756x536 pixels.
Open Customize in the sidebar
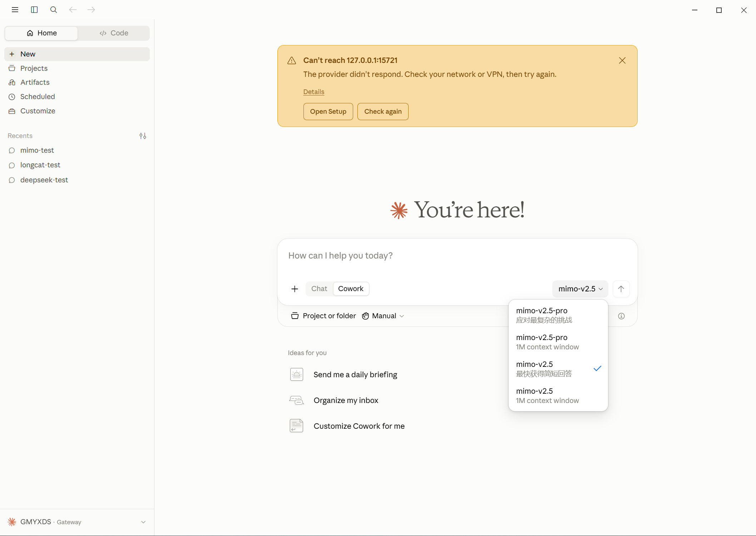[x=77, y=111]
